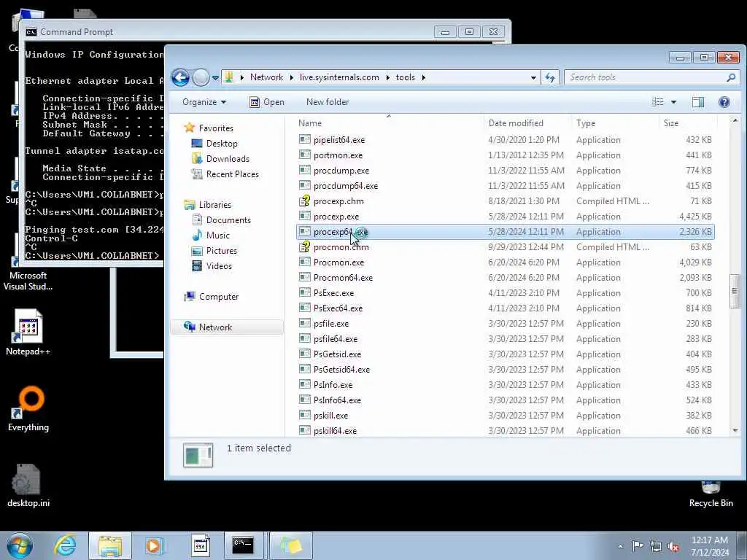Open the address bar history dropdown
The image size is (747, 560).
tap(533, 77)
